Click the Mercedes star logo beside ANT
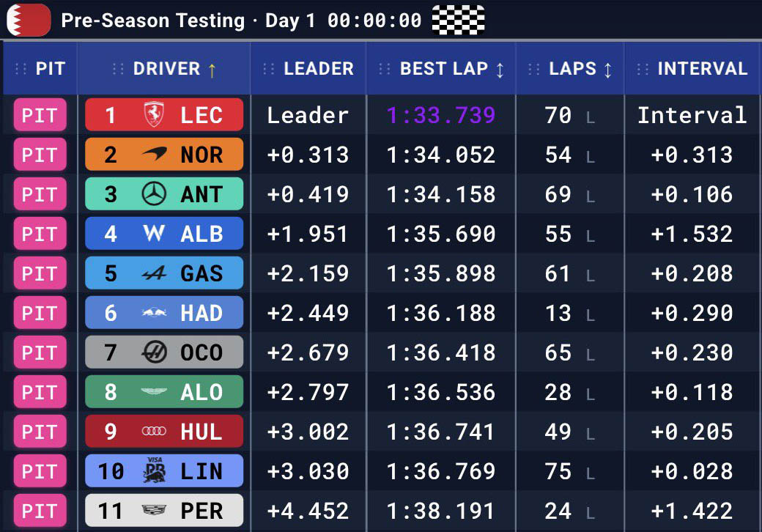762x532 pixels. coord(153,194)
